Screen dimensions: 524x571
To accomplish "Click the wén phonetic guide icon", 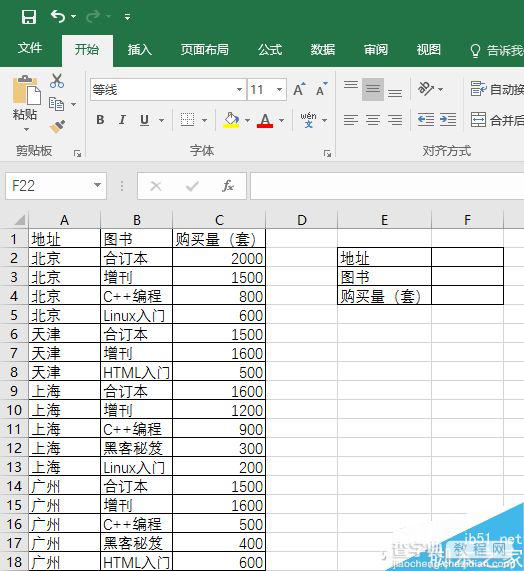I will (x=308, y=120).
